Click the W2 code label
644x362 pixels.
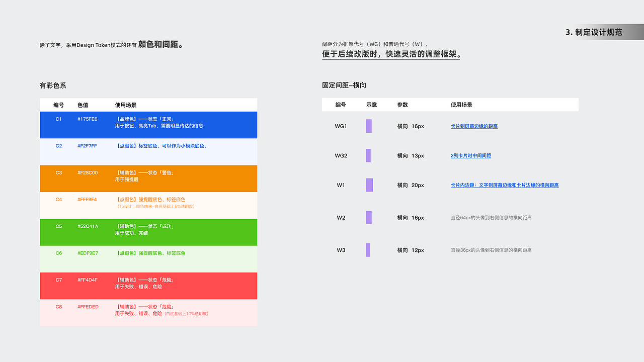point(341,218)
